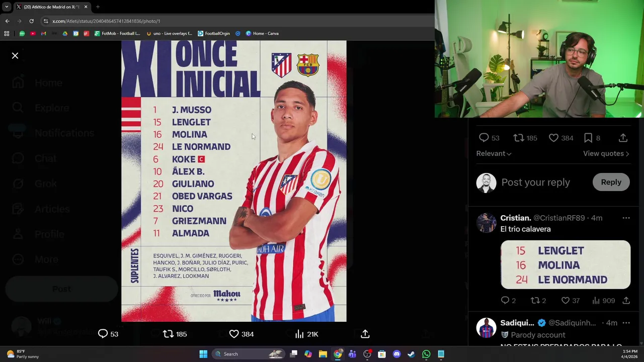Close the photo viewer with the X icon

coord(15,56)
